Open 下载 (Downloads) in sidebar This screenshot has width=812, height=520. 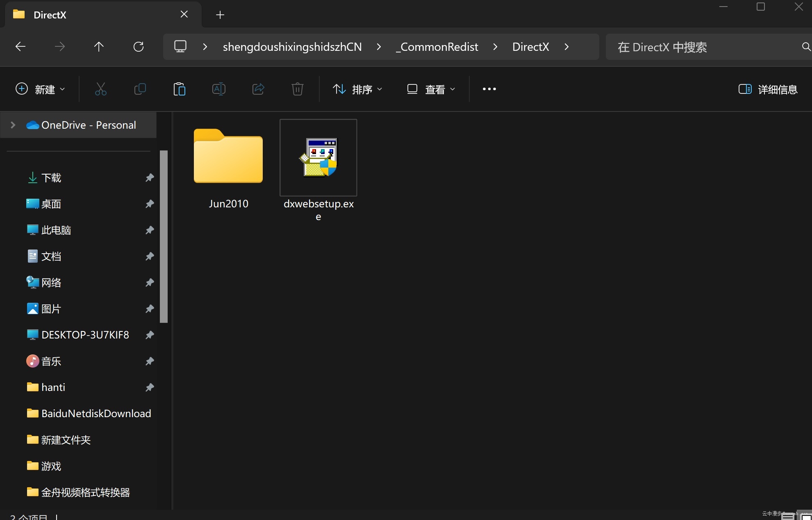click(51, 177)
